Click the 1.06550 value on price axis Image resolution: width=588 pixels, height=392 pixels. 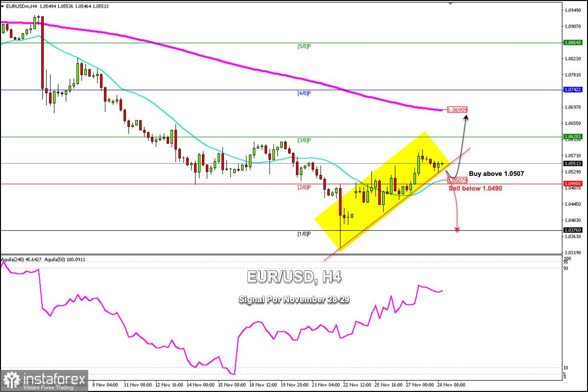572,123
